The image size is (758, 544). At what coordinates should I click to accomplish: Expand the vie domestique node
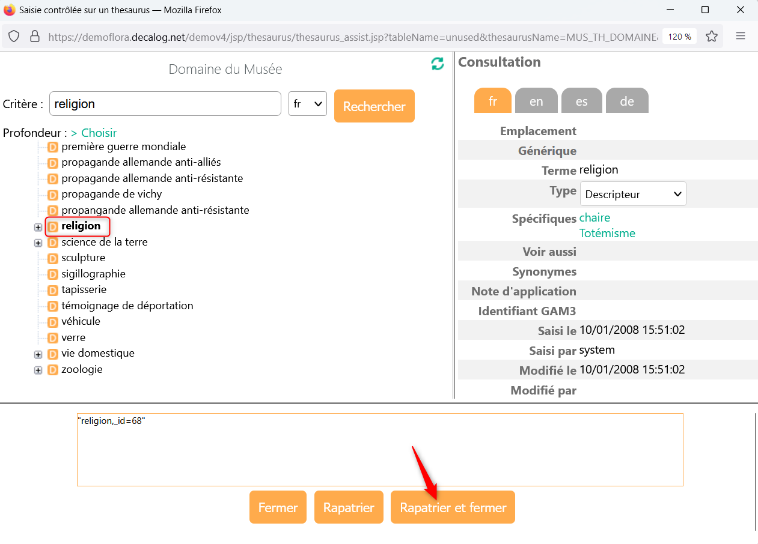pyautogui.click(x=38, y=354)
